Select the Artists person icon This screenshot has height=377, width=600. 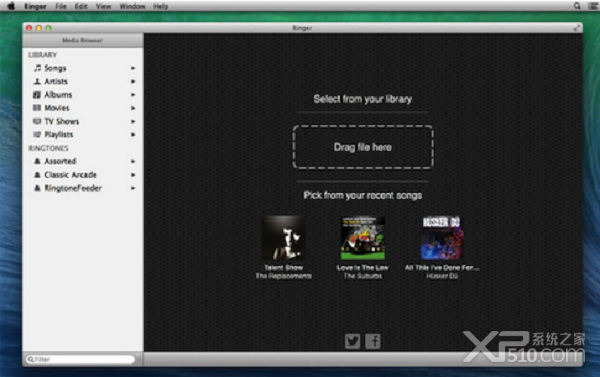37,81
